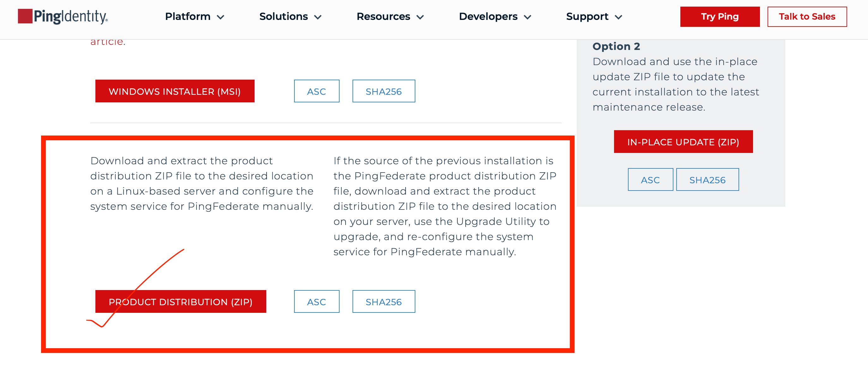Open the PingIdentity logo home link
Image resolution: width=868 pixels, height=376 pixels.
coord(63,16)
